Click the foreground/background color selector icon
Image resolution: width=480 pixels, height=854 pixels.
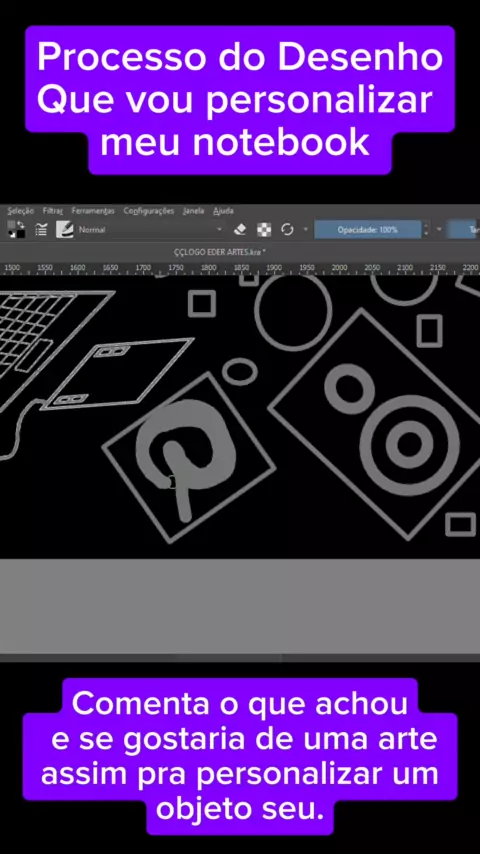(x=17, y=229)
